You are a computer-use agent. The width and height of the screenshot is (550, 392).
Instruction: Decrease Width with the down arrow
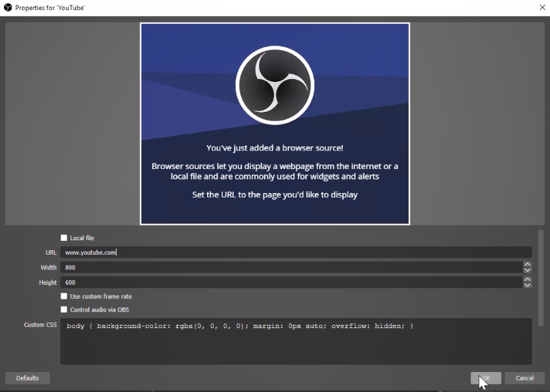coord(527,270)
